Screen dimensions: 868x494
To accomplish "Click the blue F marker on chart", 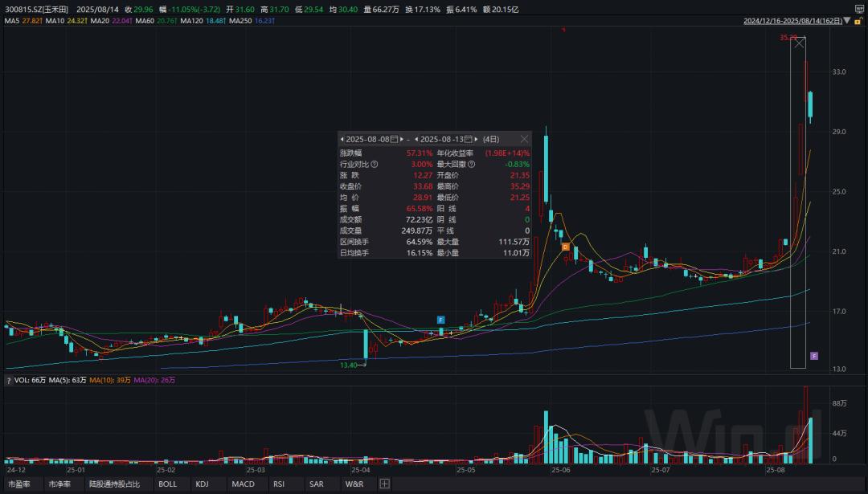I will tap(440, 320).
